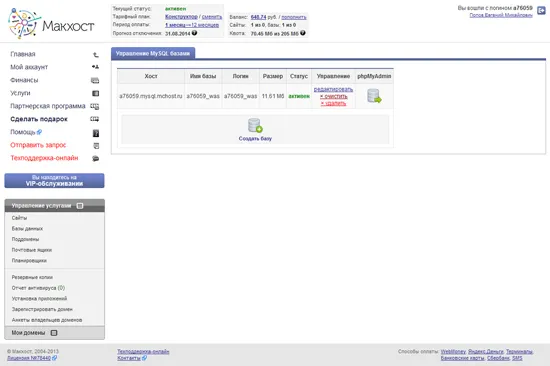Click the Яндекс.Деньги payment link
Screen dimensions: 550x366
486,351
